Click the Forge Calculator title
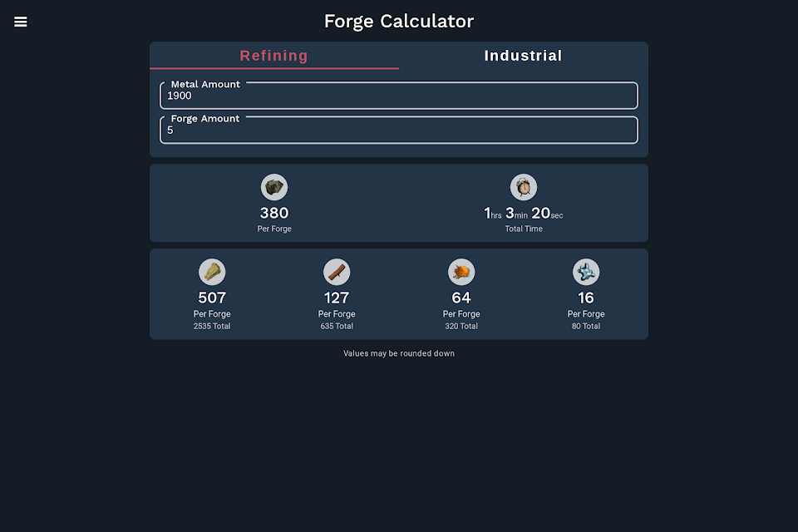This screenshot has width=798, height=532. point(399,22)
